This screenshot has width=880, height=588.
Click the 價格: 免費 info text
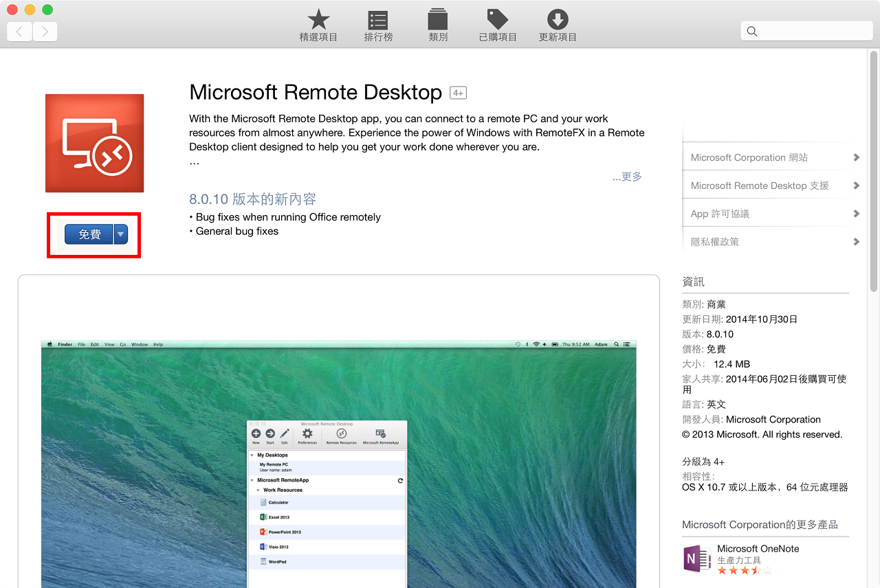click(704, 349)
